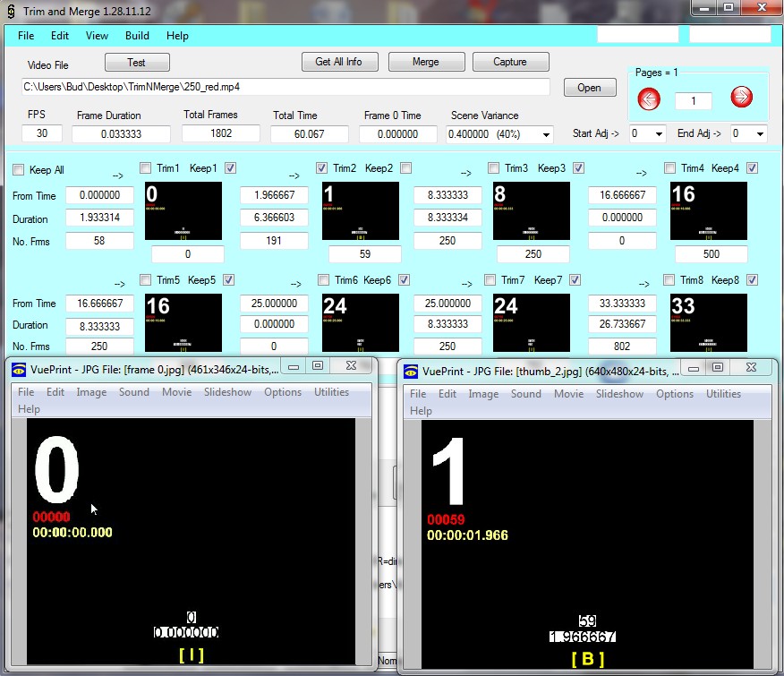Click the FPS value field
The image size is (784, 676).
tap(42, 133)
